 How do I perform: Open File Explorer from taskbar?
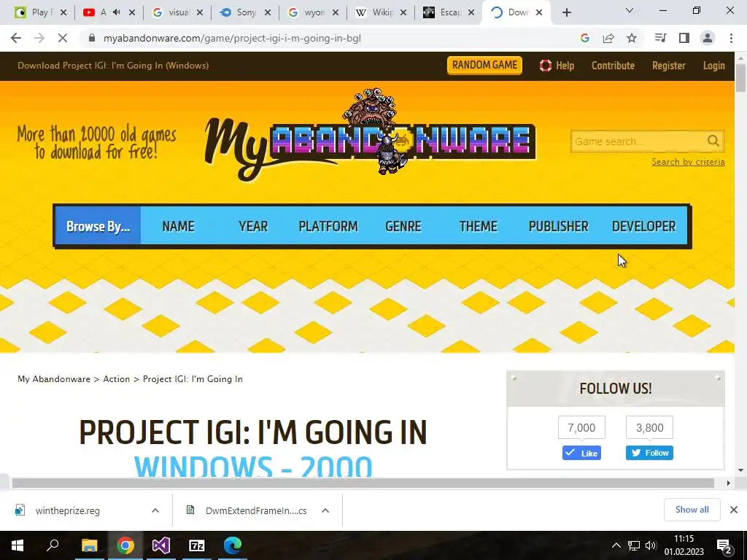pos(89,545)
